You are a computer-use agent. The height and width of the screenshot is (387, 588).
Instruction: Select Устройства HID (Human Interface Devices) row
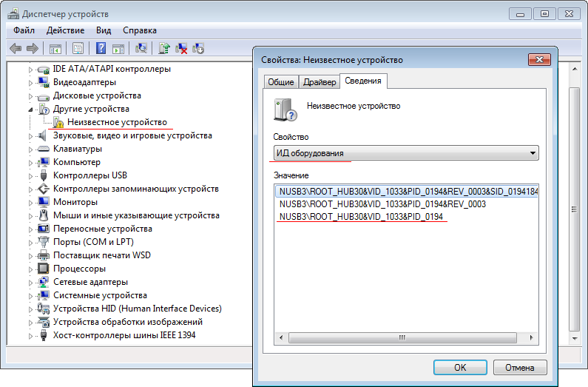(x=138, y=309)
